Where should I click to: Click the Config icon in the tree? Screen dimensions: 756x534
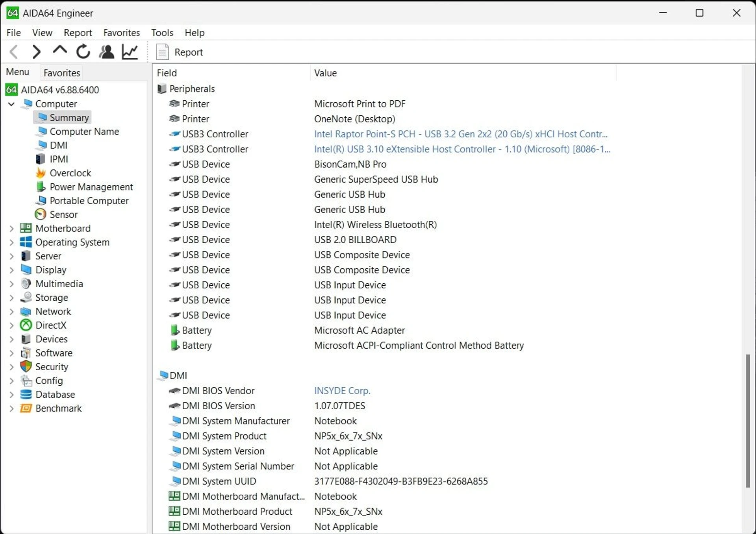tap(26, 381)
